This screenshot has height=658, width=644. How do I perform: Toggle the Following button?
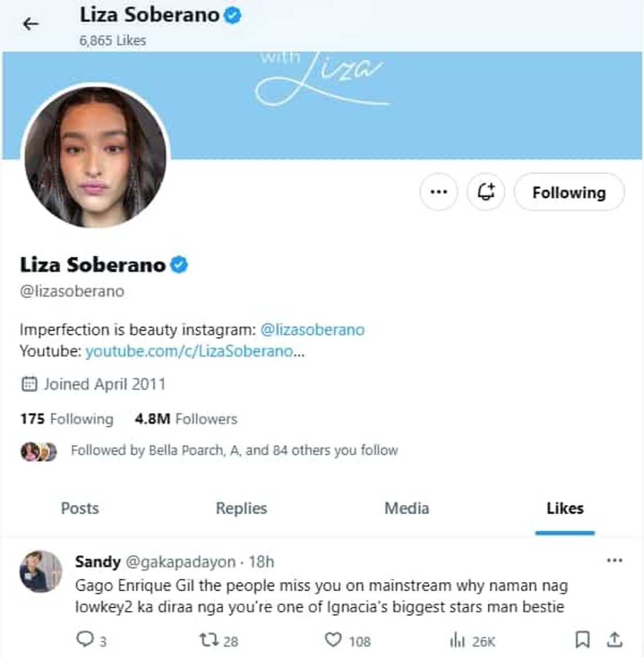point(569,192)
